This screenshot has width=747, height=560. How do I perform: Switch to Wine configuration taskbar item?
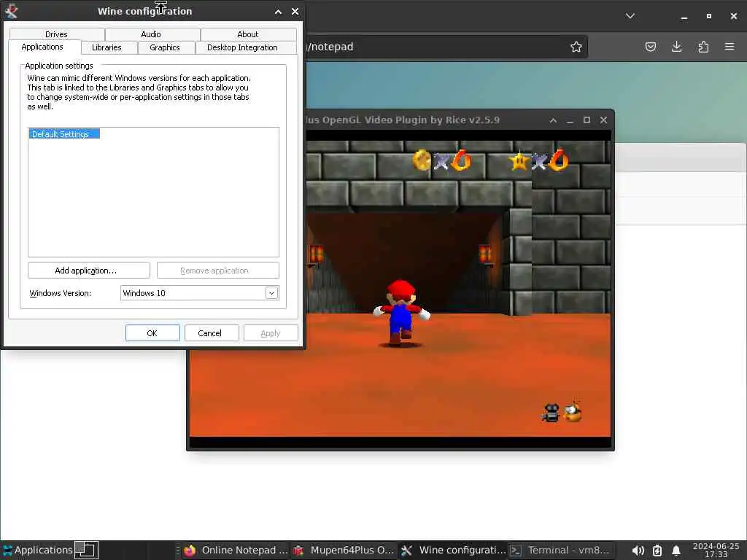tap(452, 550)
